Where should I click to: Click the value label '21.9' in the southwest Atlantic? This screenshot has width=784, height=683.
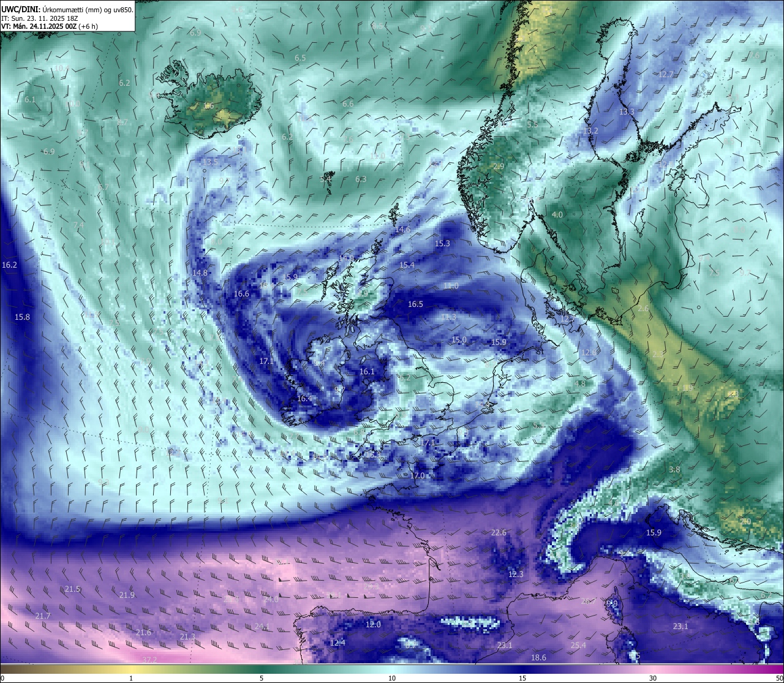127,595
